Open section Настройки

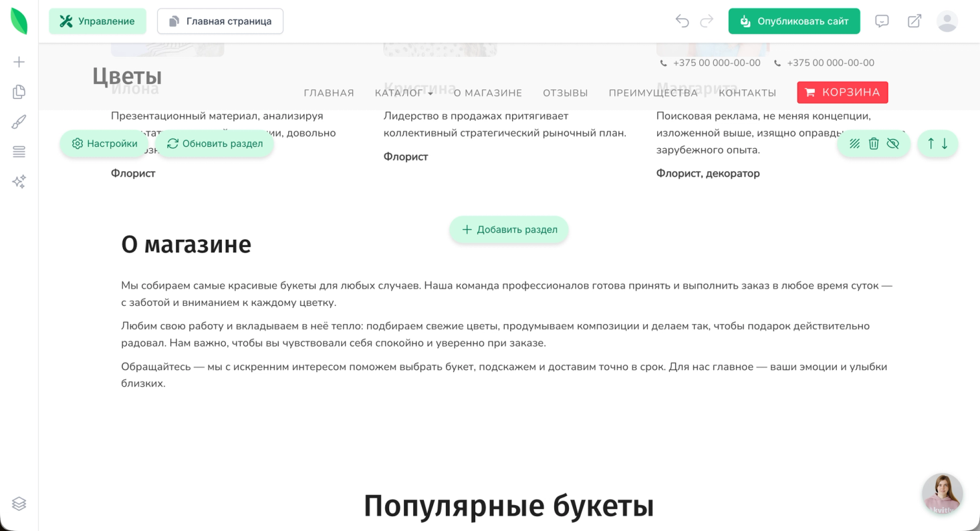click(x=104, y=144)
